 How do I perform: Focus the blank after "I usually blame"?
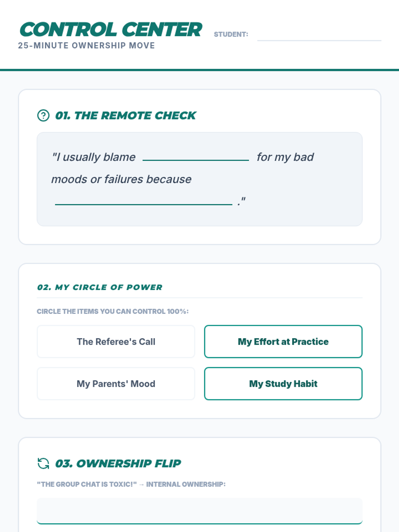pos(196,156)
